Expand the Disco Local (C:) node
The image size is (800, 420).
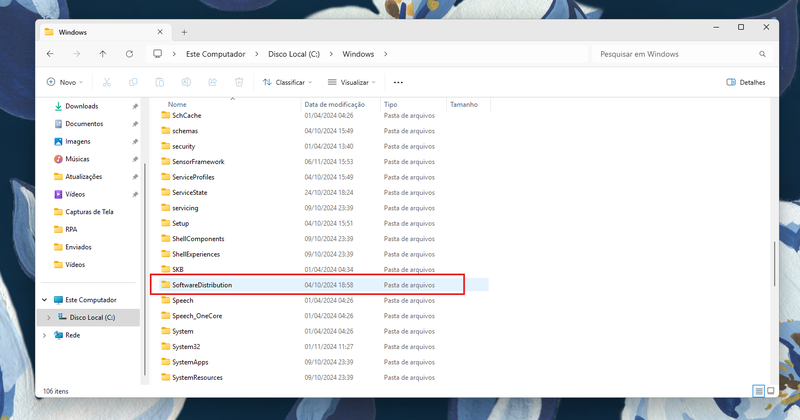48,317
